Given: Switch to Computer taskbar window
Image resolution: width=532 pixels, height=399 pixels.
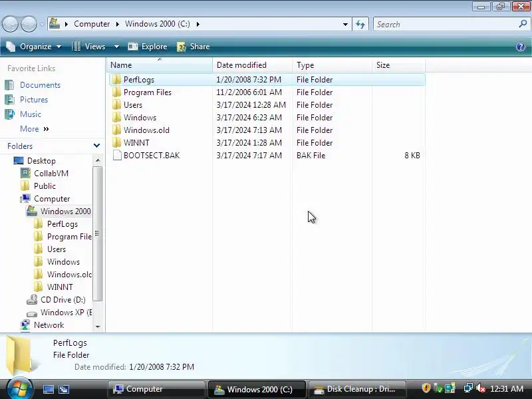Looking at the screenshot, I should [156, 389].
